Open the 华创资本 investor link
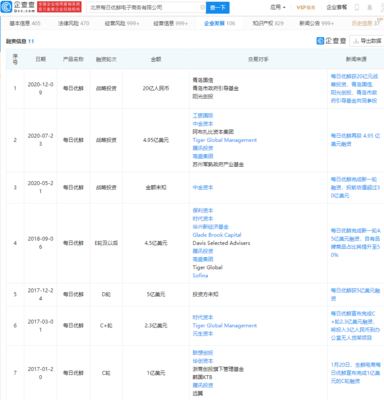384x400 pixels. pos(203,361)
